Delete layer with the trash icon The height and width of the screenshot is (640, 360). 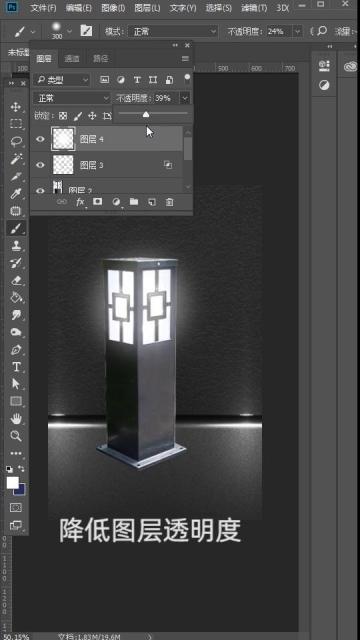[169, 202]
